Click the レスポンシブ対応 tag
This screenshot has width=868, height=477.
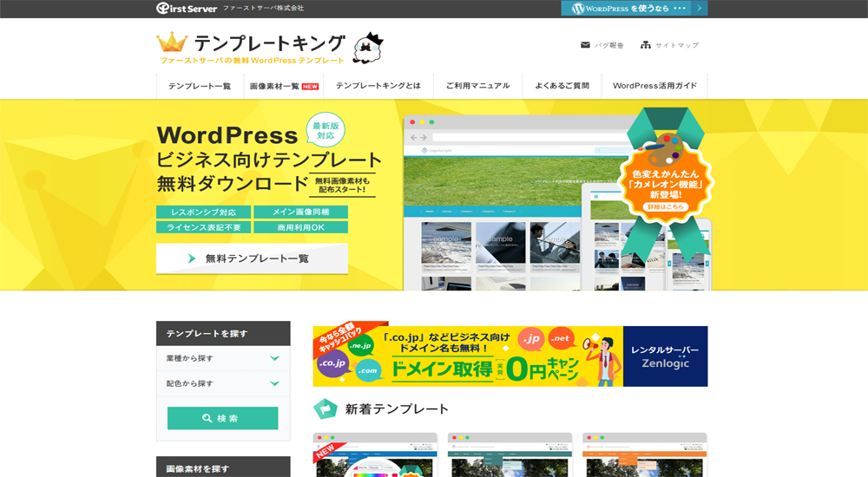point(203,212)
